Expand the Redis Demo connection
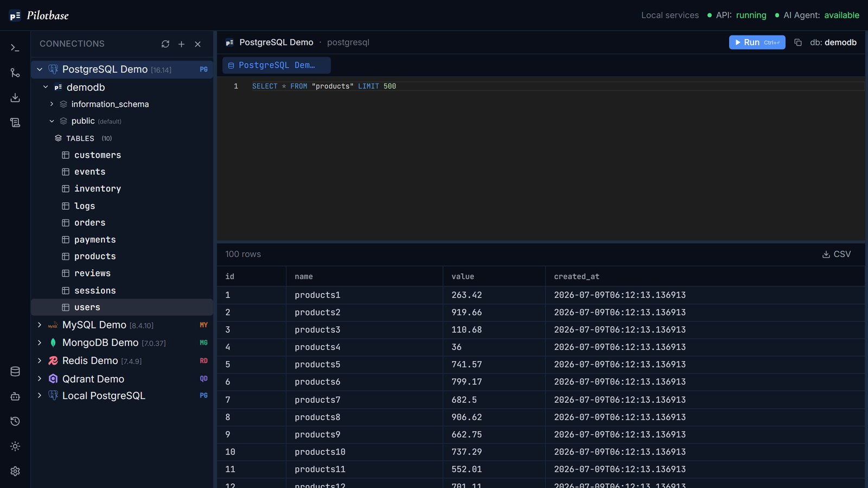The image size is (868, 488). click(40, 361)
